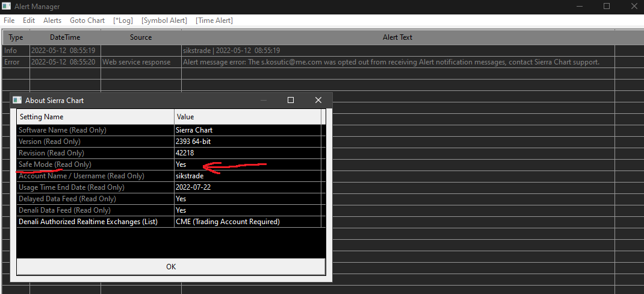Click the Setting Name column header
The height and width of the screenshot is (294, 644).
click(95, 117)
